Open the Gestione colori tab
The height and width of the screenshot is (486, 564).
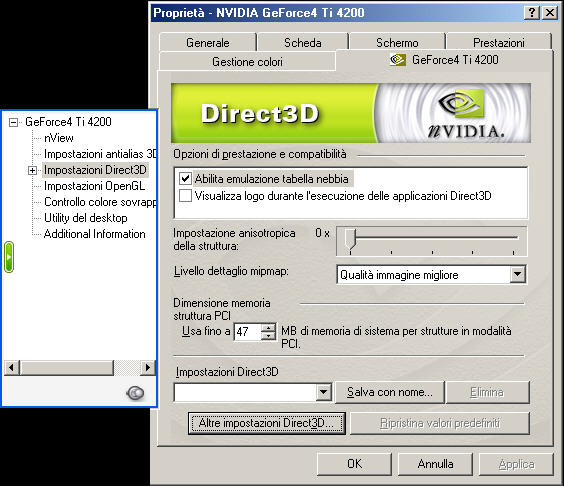tap(247, 62)
